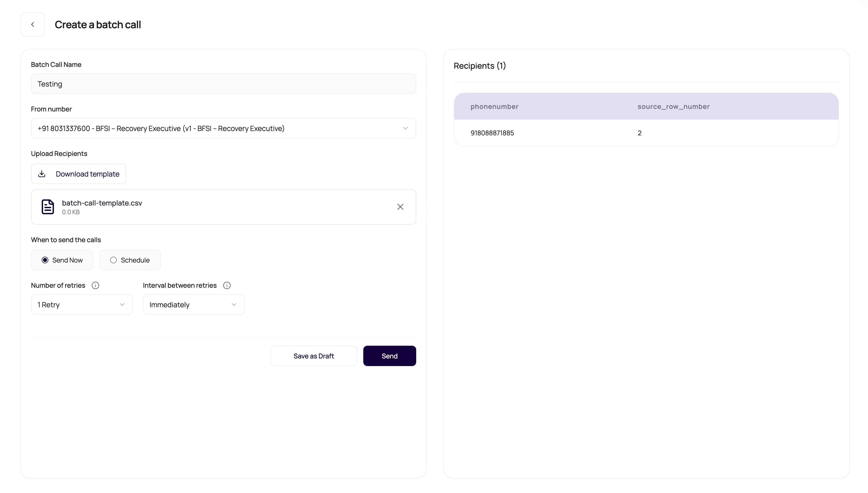Click source row value 2 cell
Screen dimensions: 868x493
(640, 133)
